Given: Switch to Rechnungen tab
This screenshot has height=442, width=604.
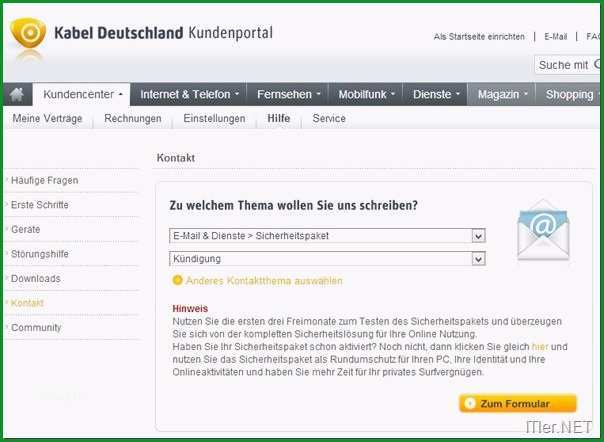Looking at the screenshot, I should click(x=133, y=118).
